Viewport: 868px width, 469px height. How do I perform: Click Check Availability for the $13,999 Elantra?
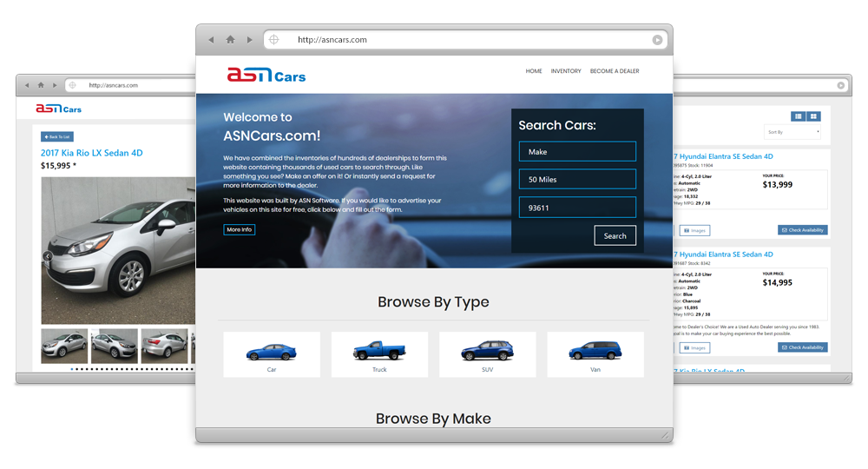[803, 230]
